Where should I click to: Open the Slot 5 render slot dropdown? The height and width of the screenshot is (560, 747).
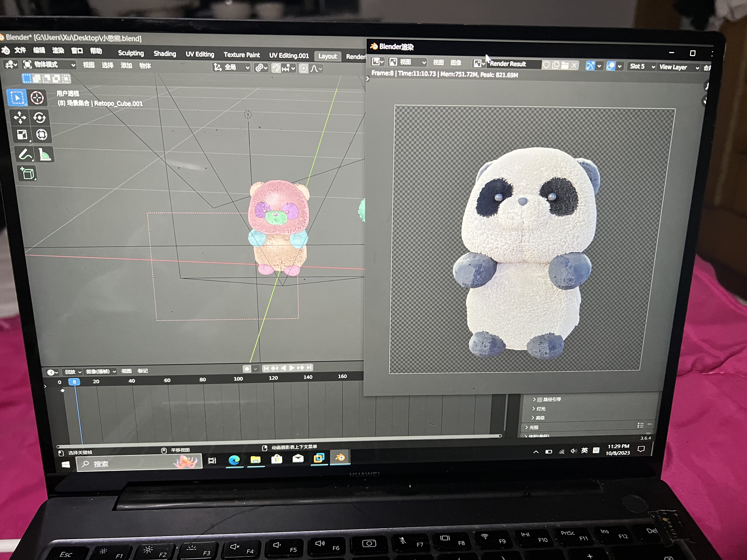(x=641, y=66)
